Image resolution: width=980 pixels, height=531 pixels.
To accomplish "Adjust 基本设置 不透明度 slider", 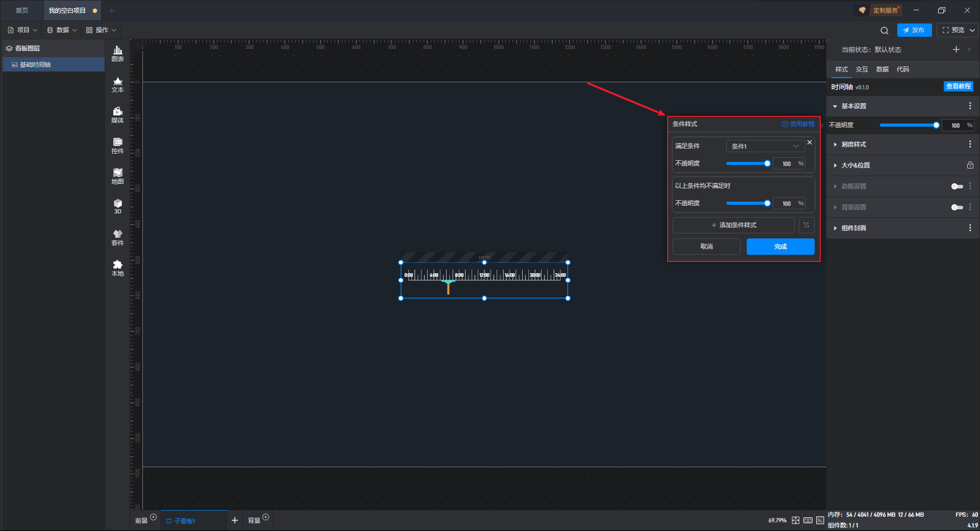I will tap(909, 125).
